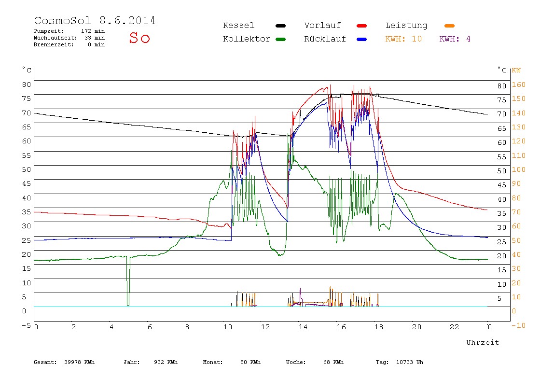This screenshot has height=392, width=554.
Task: Click the "Monat:" label in the footer
Action: [213, 362]
